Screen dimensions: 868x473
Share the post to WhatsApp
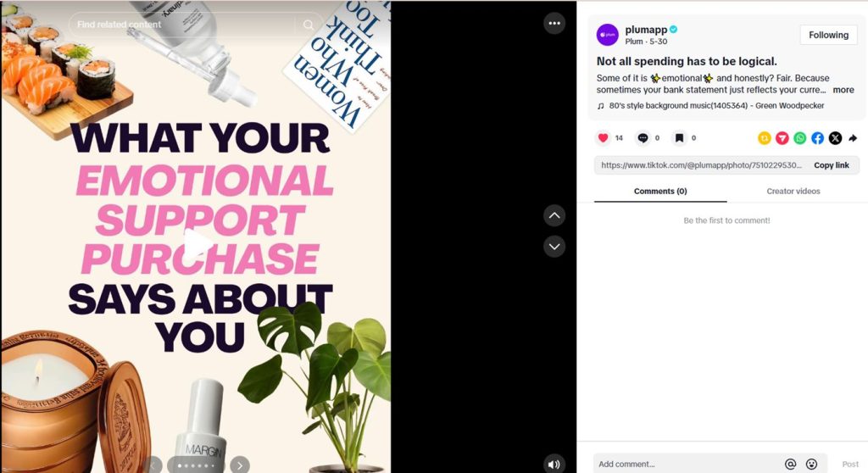(x=800, y=138)
